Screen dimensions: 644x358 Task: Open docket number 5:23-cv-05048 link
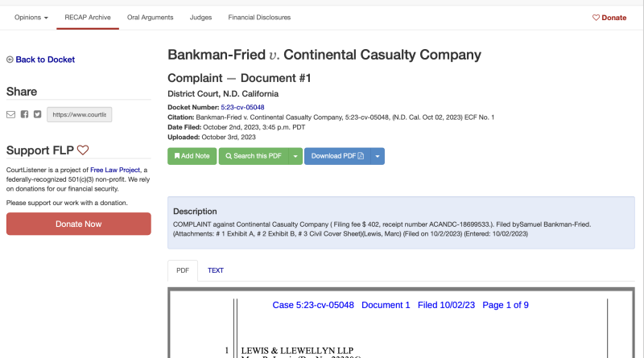(x=243, y=107)
